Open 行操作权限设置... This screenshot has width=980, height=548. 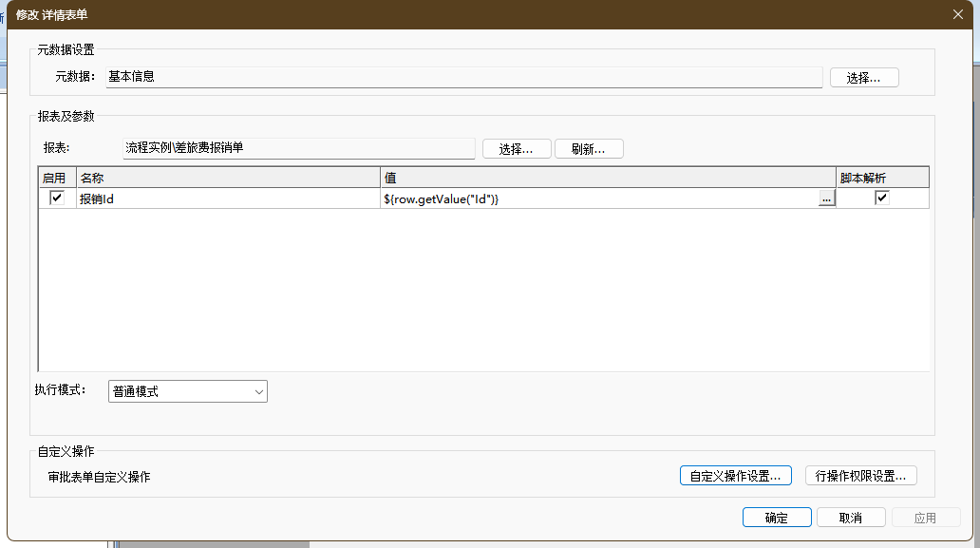[x=860, y=476]
